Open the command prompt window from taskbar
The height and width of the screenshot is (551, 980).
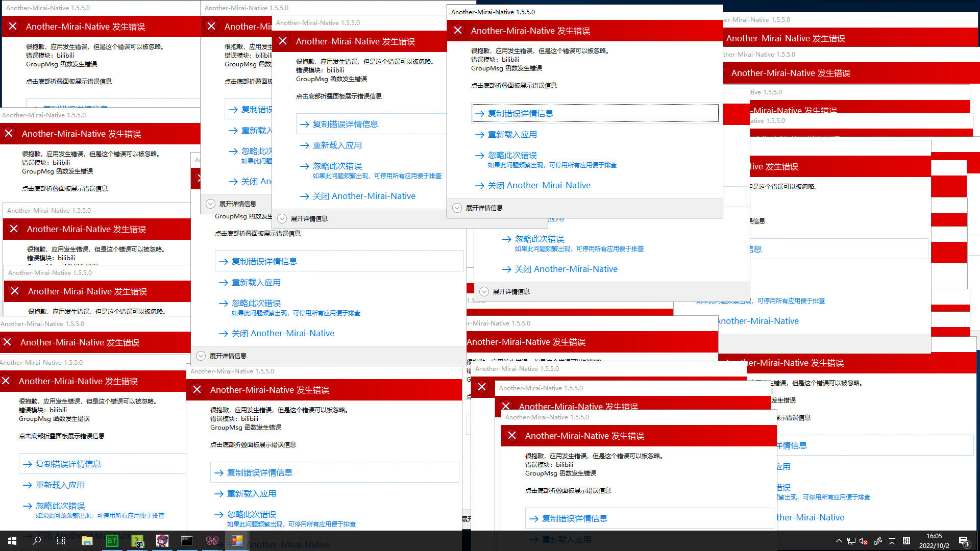point(187,541)
